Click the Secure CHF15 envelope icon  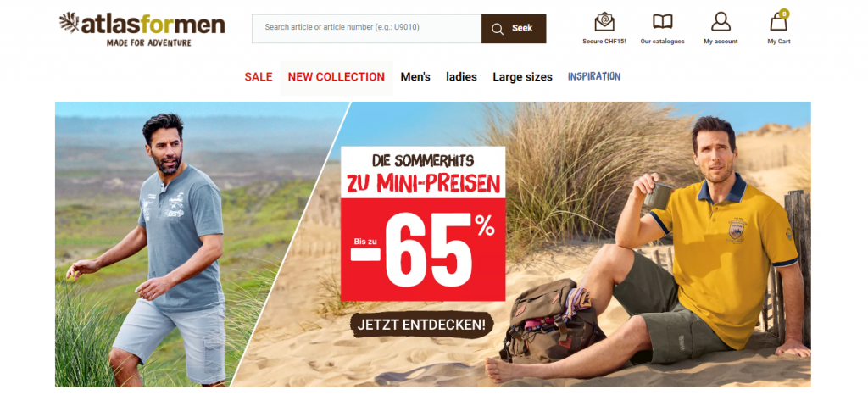pos(604,21)
